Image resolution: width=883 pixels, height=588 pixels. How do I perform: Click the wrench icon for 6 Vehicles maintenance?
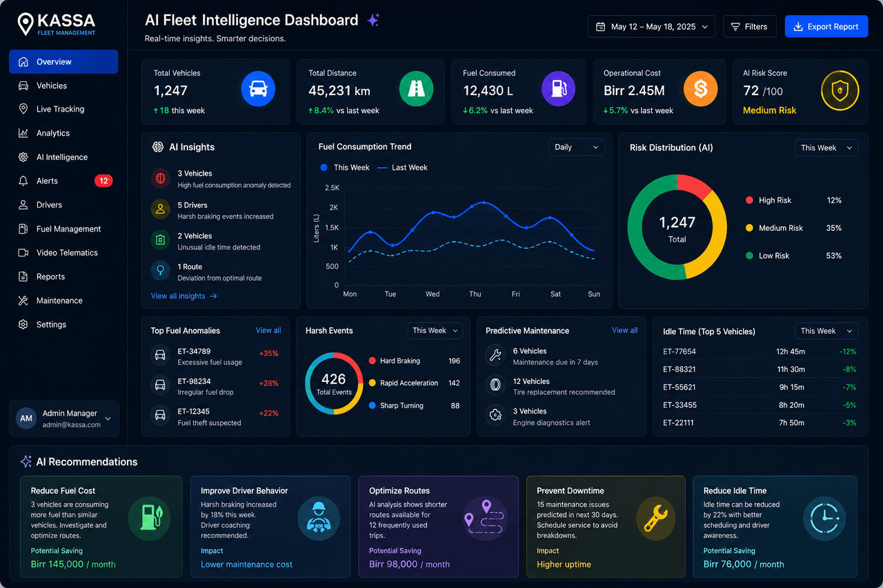pyautogui.click(x=495, y=356)
